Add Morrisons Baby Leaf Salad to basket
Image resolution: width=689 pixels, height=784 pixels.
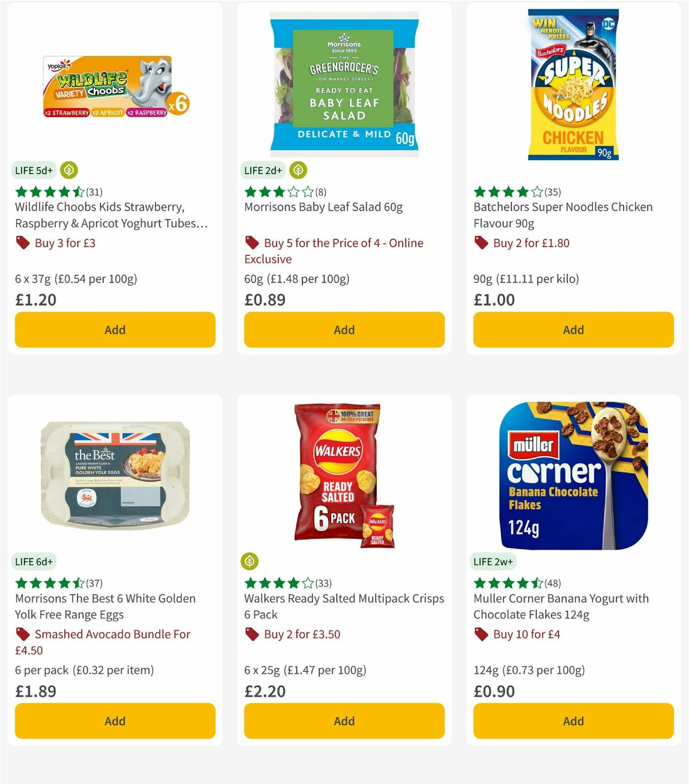click(344, 329)
